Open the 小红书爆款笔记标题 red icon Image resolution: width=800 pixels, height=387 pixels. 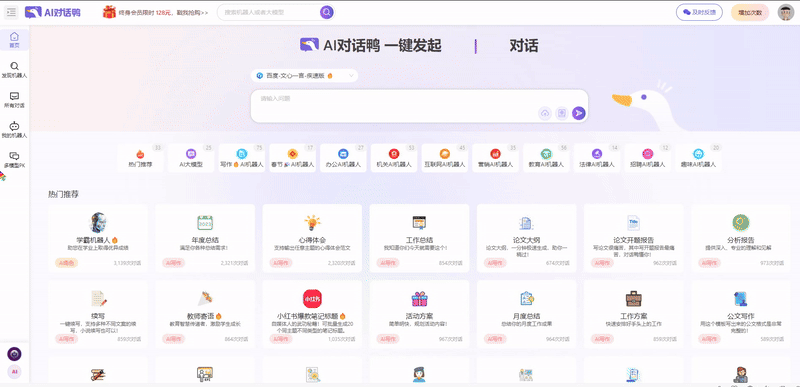[x=312, y=298]
